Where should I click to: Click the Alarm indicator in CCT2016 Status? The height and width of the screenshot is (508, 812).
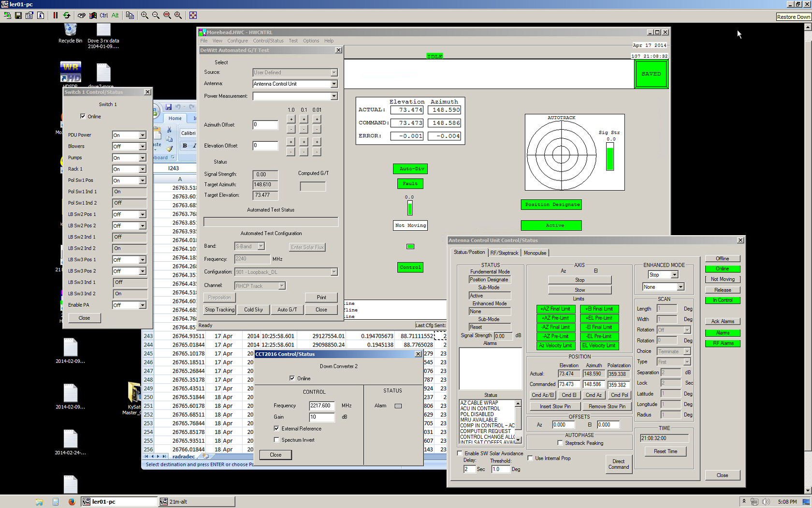398,406
